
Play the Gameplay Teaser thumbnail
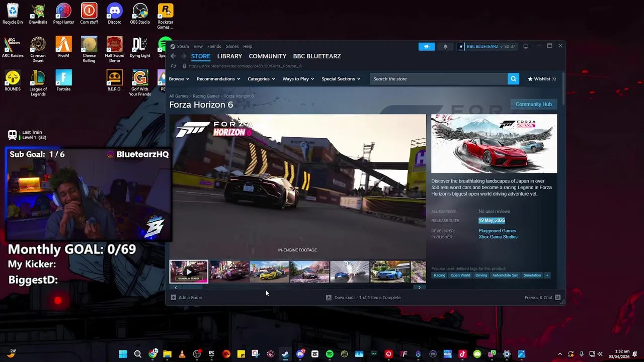click(x=189, y=271)
